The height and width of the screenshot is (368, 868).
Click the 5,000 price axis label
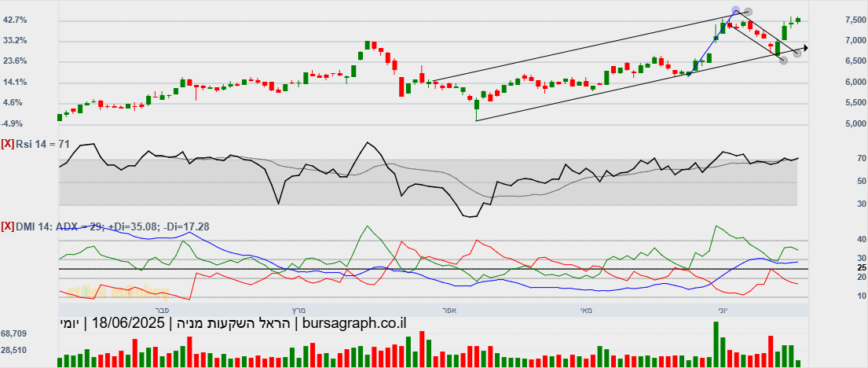tap(855, 124)
